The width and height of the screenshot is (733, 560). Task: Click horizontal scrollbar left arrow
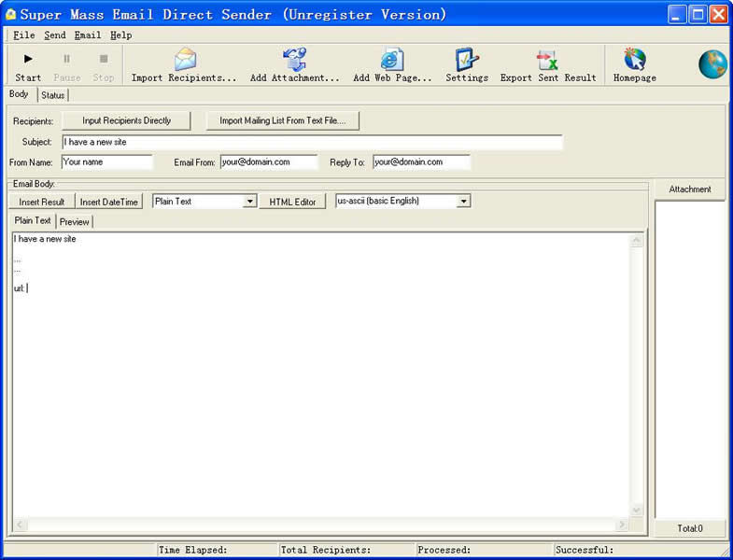click(20, 525)
